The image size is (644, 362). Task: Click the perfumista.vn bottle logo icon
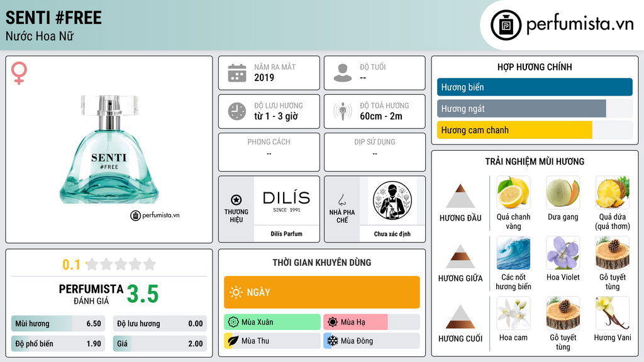(506, 25)
